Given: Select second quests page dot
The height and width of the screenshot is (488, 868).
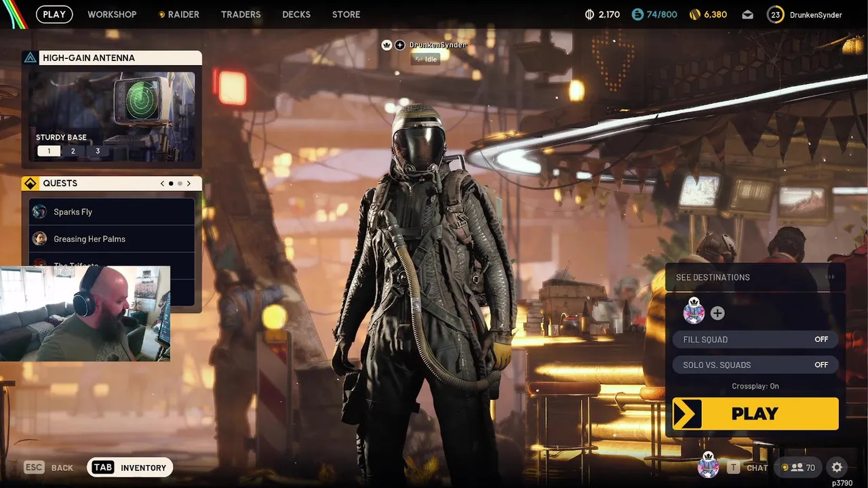Looking at the screenshot, I should tap(180, 183).
